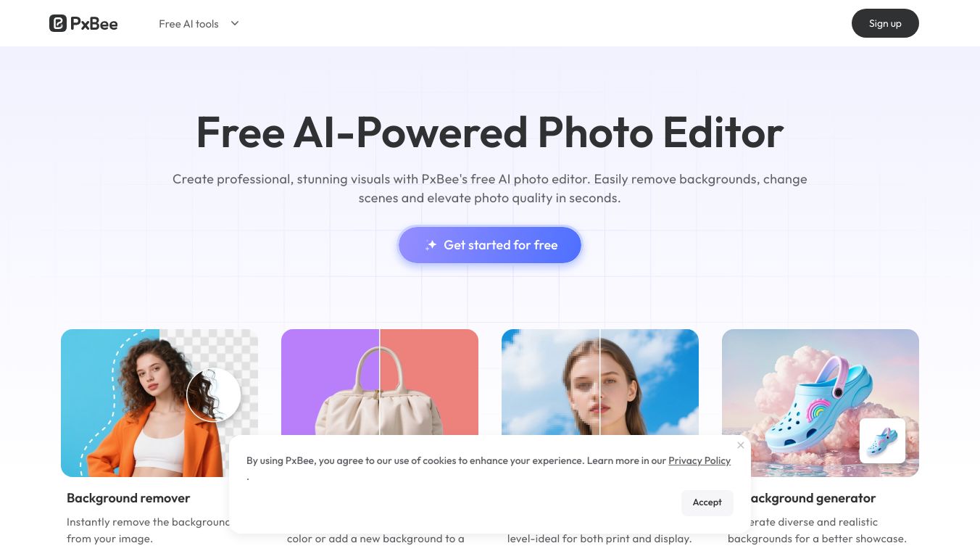Close the cookie notice with X icon
980x551 pixels.
click(x=740, y=445)
